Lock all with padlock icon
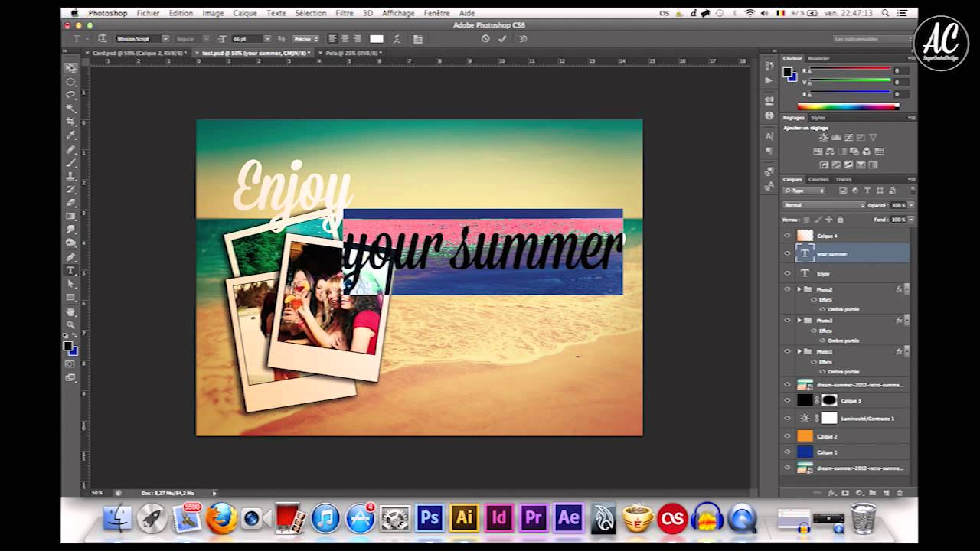The image size is (980, 551). pyautogui.click(x=840, y=220)
